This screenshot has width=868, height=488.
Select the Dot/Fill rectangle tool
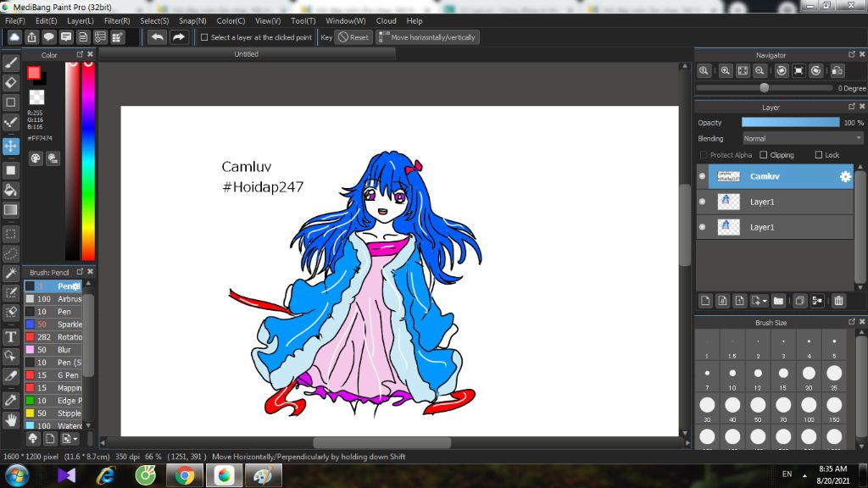(x=10, y=170)
